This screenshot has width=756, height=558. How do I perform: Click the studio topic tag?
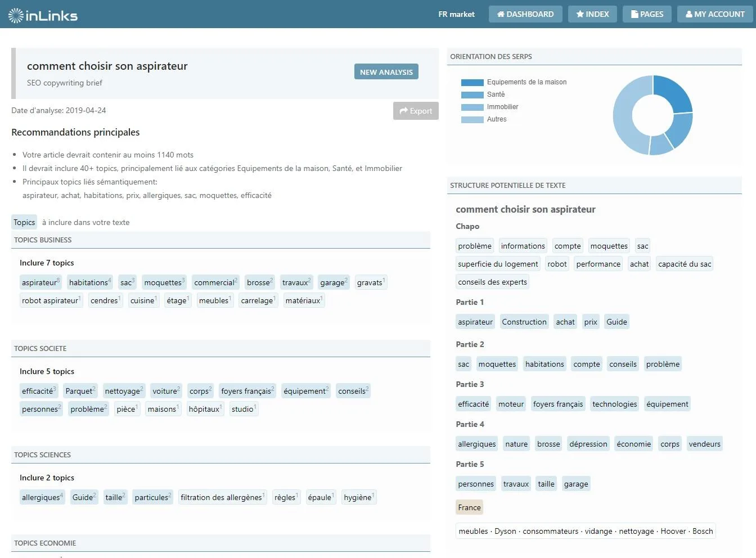pos(244,409)
